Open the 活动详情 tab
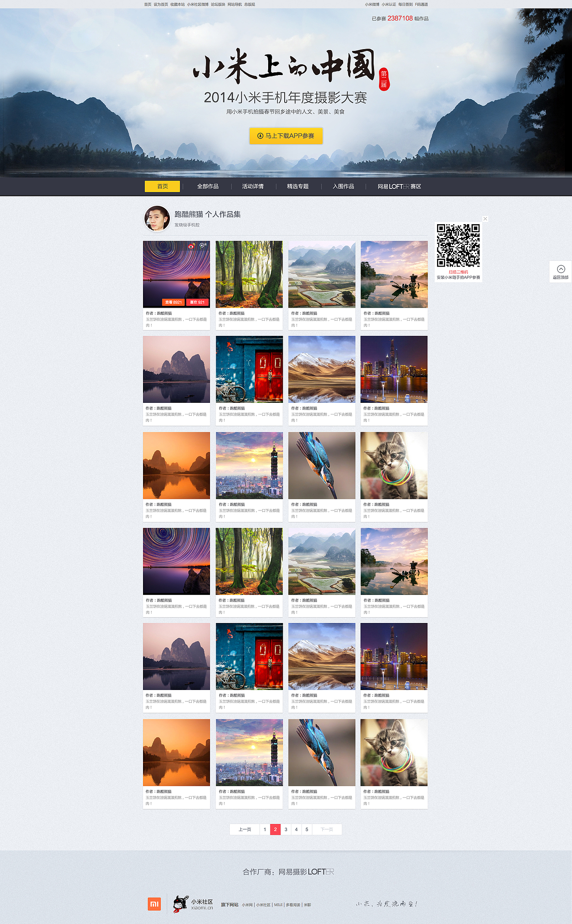The height and width of the screenshot is (924, 572). tap(253, 186)
